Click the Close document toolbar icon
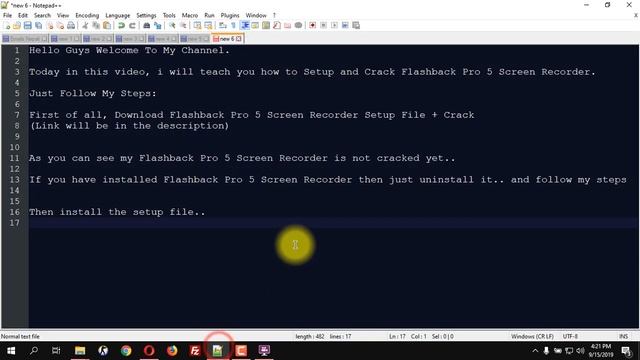This screenshot has height=360, width=640. click(49, 26)
